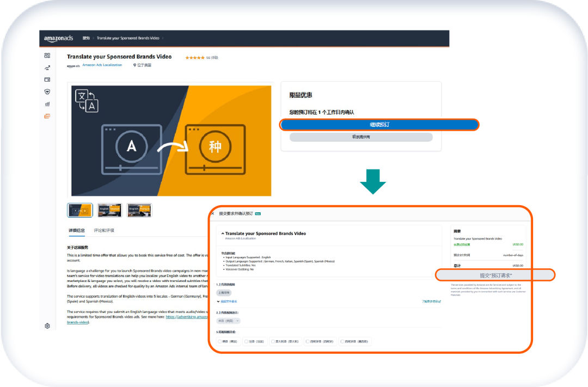Switch to the 评论和评级 tab

point(104,231)
